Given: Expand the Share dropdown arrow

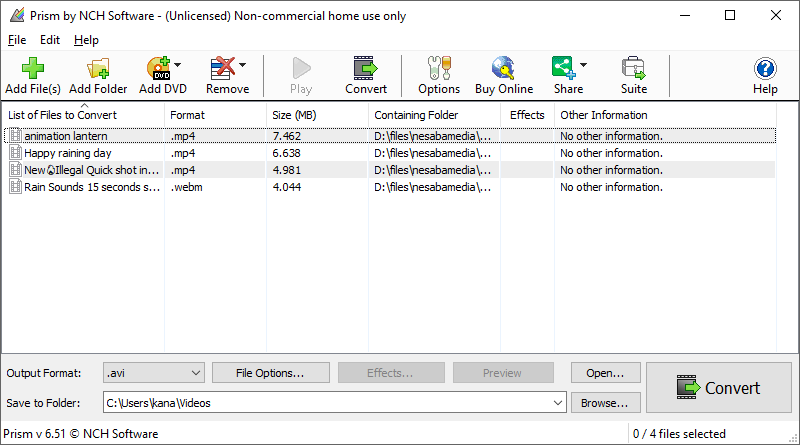Looking at the screenshot, I should pos(584,65).
